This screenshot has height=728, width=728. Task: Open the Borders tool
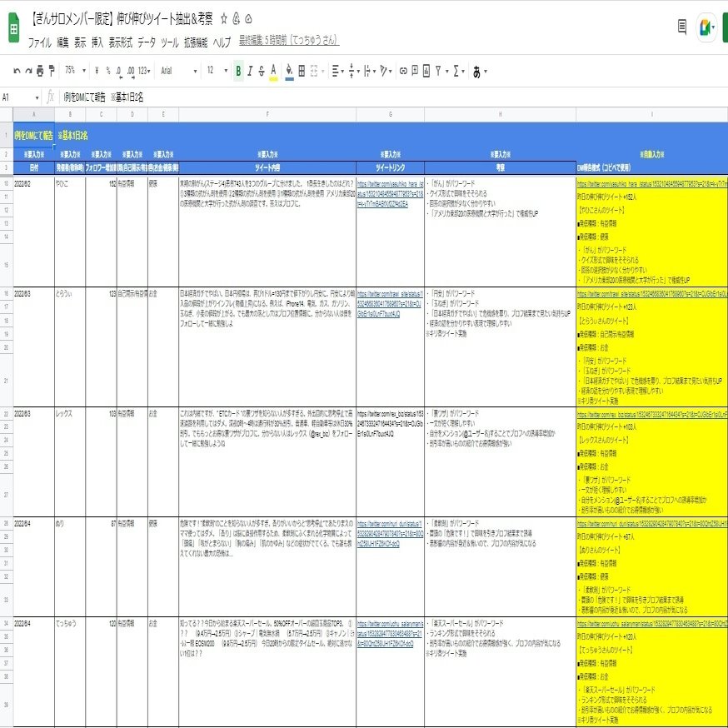pyautogui.click(x=302, y=71)
